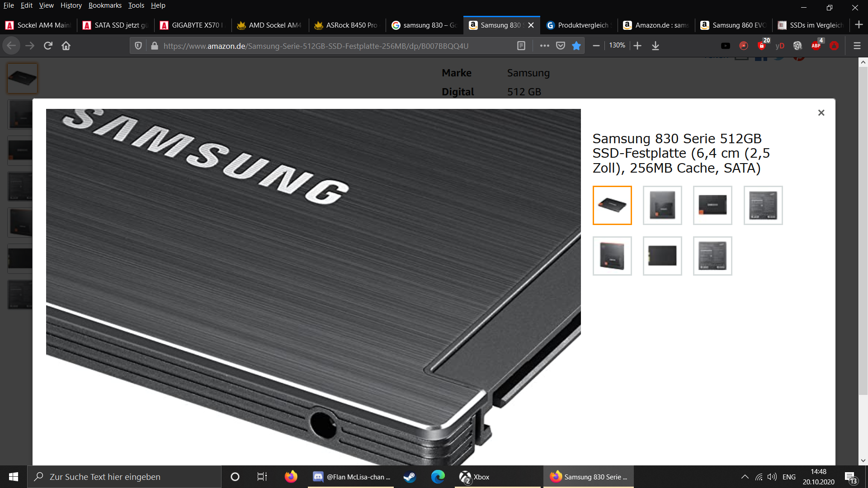Viewport: 868px width, 488px height.
Task: Go to the Firefox home page icon
Action: click(66, 46)
